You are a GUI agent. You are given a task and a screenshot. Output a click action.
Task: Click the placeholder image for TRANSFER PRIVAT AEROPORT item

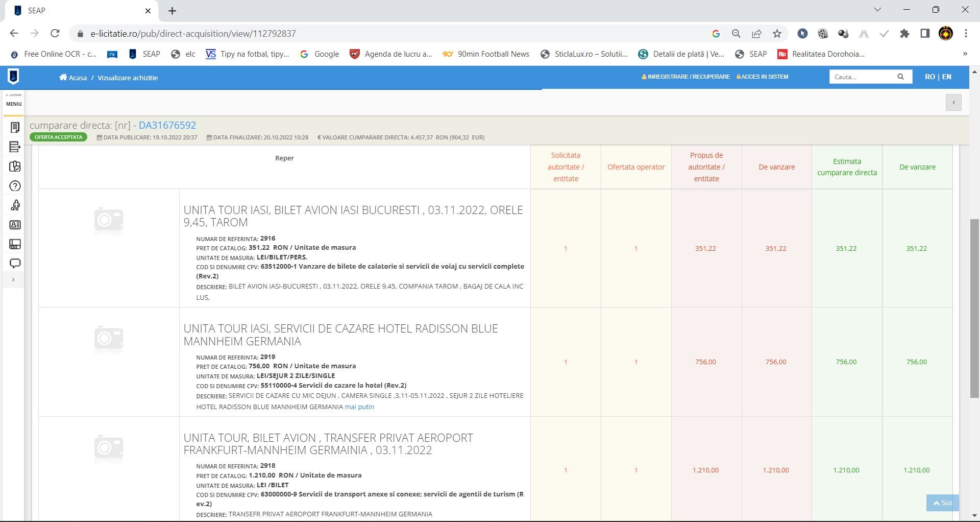(x=109, y=448)
